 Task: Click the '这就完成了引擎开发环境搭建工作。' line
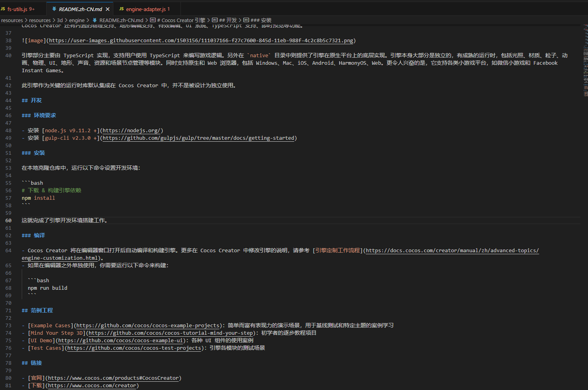pos(64,221)
